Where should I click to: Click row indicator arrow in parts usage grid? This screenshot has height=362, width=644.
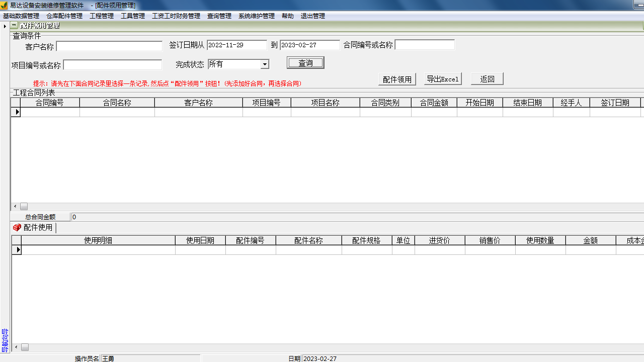18,250
